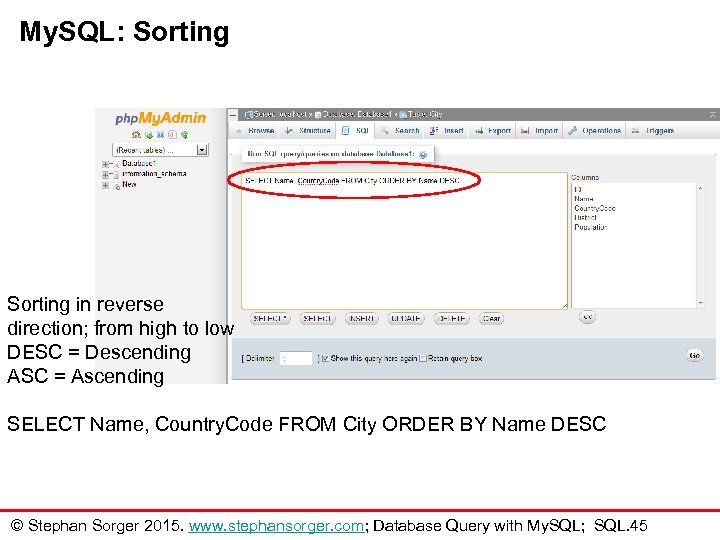The width and height of the screenshot is (720, 540).
Task: Switch to the Operations tab
Action: pyautogui.click(x=595, y=131)
